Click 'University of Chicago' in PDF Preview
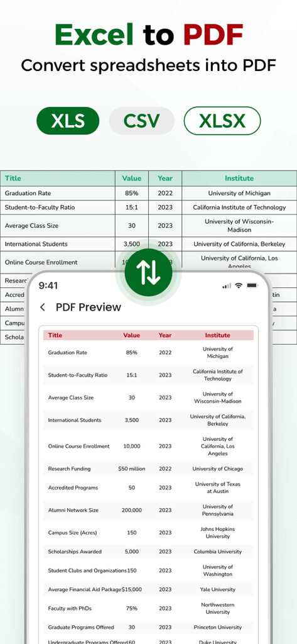The image size is (297, 644). [218, 469]
